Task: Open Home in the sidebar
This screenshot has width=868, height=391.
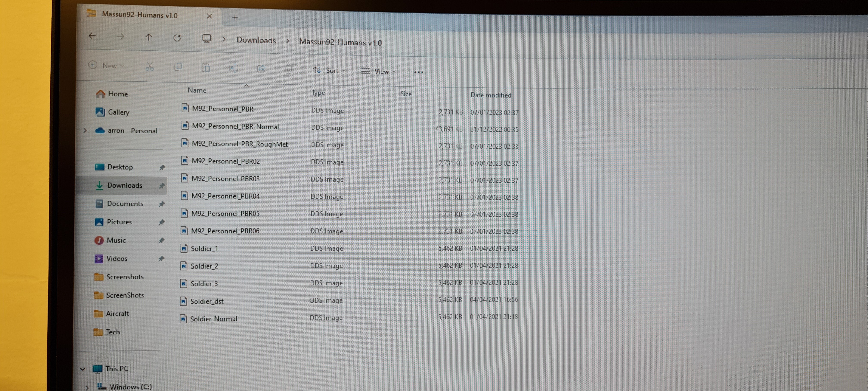Action: coord(112,94)
